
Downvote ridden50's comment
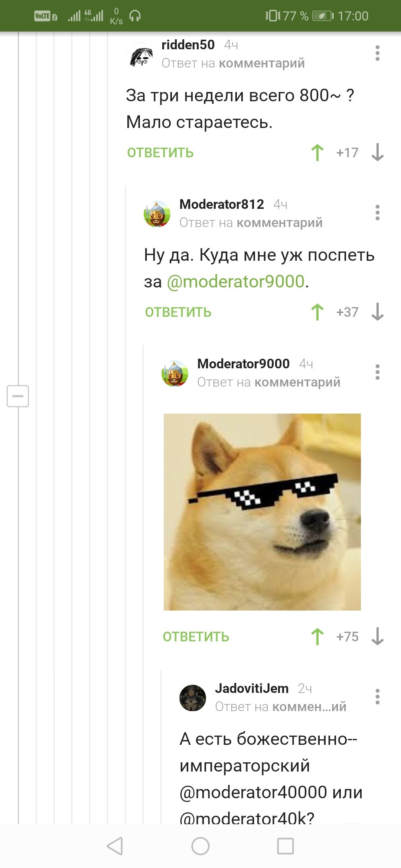tap(378, 152)
